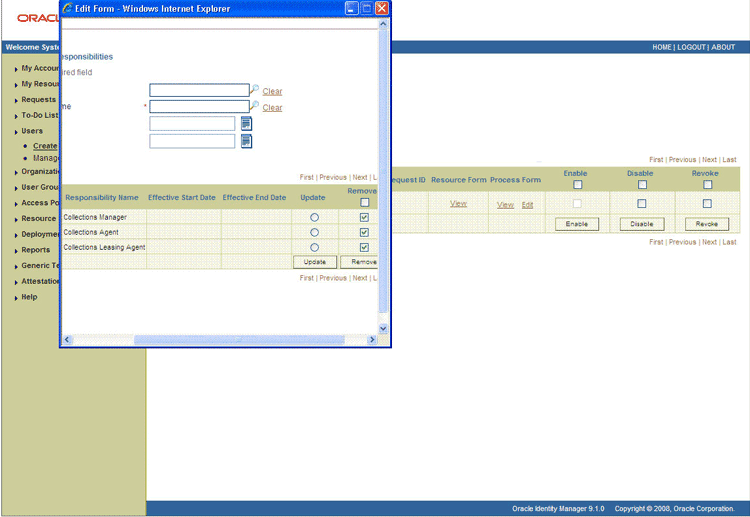Expand the Access Policies menu

(40, 203)
